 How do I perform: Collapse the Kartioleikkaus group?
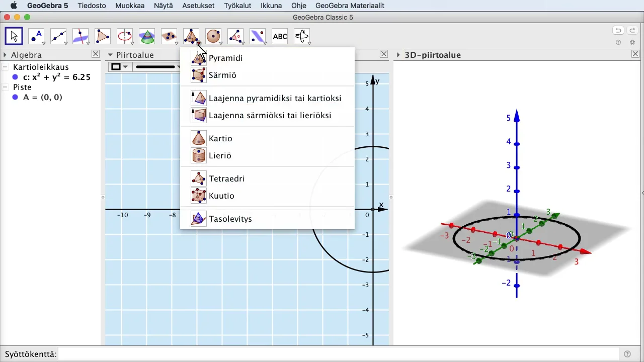[x=5, y=67]
